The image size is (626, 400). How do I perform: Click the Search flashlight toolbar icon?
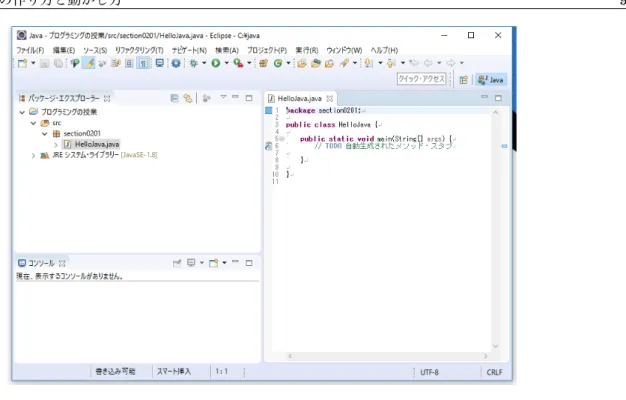pyautogui.click(x=344, y=63)
